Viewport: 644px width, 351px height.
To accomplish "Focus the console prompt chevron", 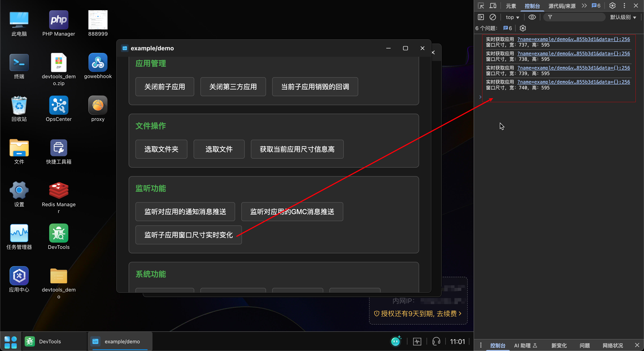I will point(480,97).
